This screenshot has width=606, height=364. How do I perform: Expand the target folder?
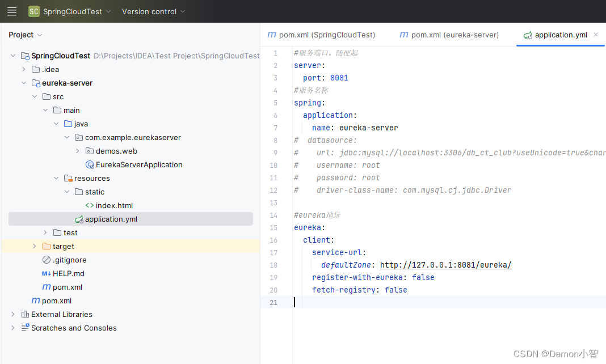(x=35, y=246)
